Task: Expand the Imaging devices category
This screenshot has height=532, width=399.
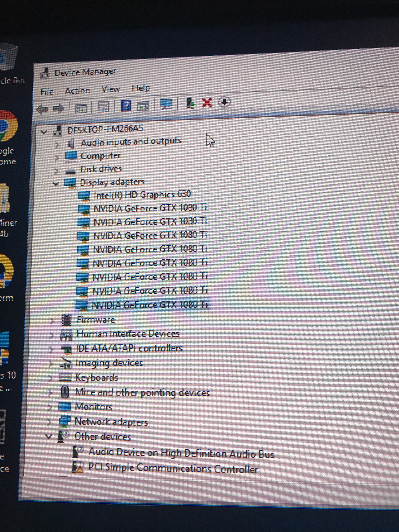Action: tap(51, 364)
